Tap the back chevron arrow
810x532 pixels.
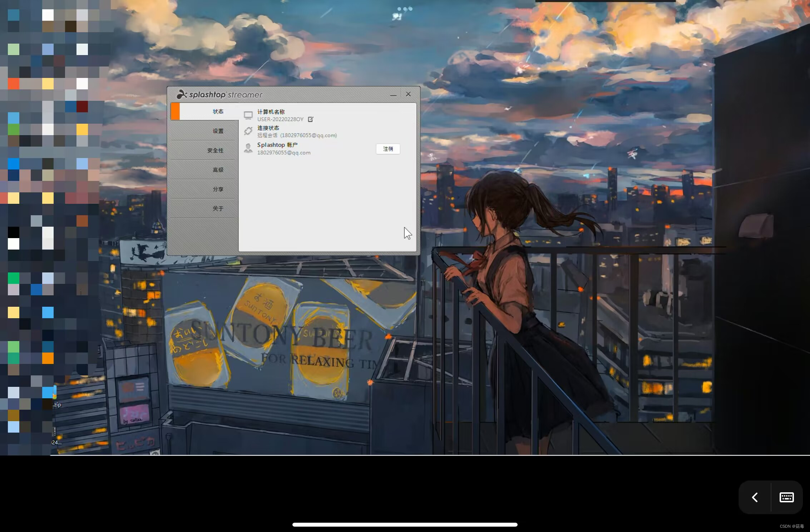[755, 497]
